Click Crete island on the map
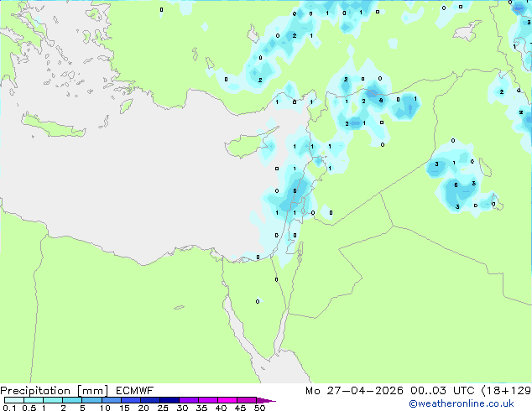This screenshot has width=532, height=411. pyautogui.click(x=53, y=126)
